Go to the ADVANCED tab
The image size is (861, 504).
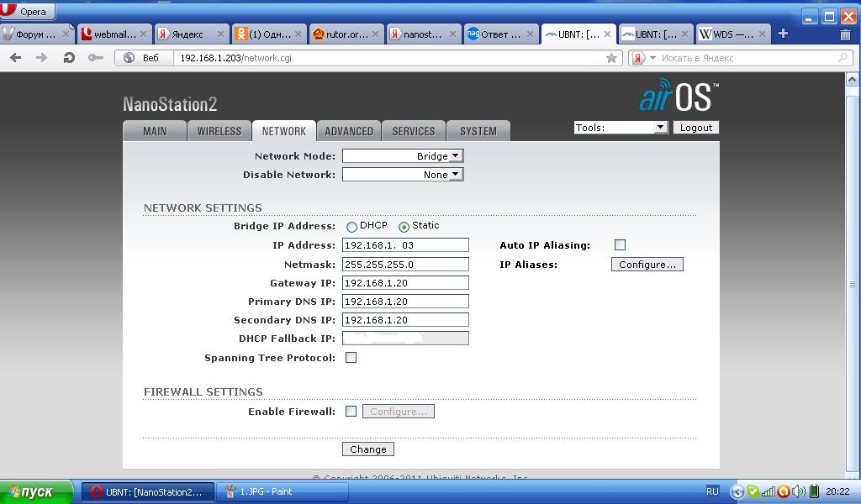349,131
